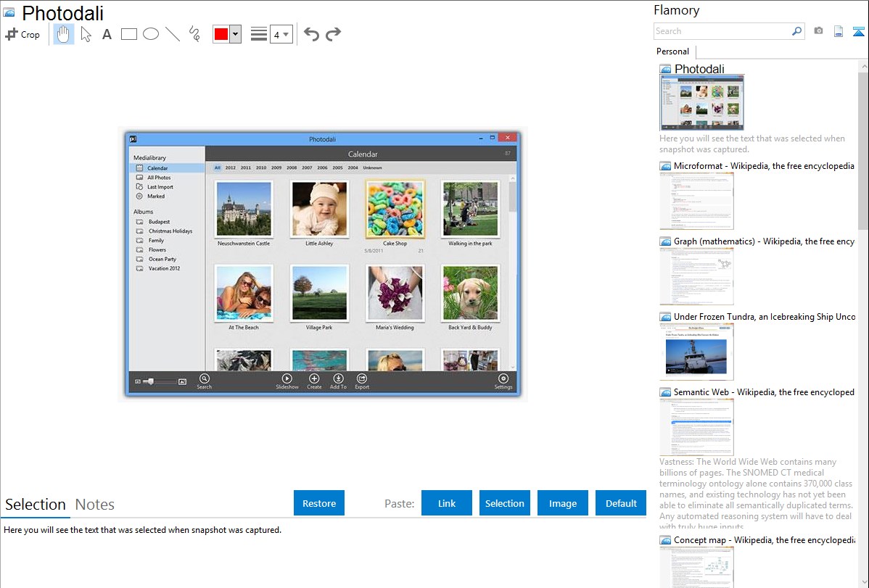Click the sidebar scrollbar down arrow
This screenshot has width=869, height=588.
(863, 582)
